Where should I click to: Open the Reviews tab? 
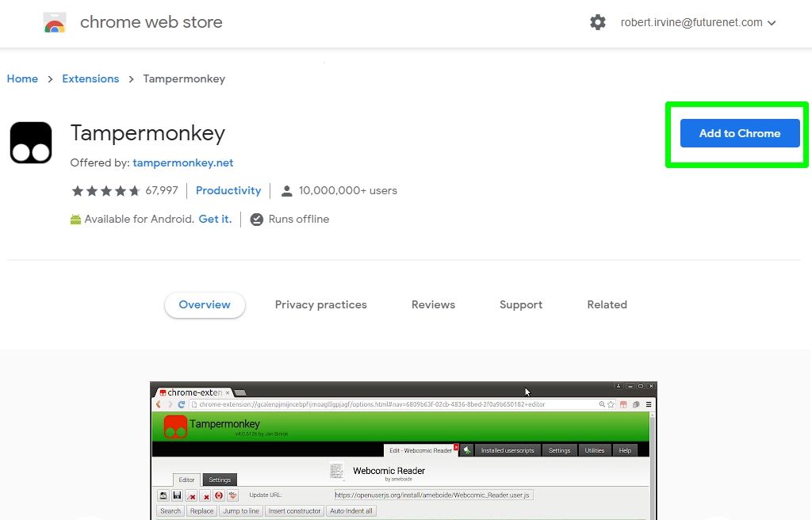pyautogui.click(x=434, y=304)
